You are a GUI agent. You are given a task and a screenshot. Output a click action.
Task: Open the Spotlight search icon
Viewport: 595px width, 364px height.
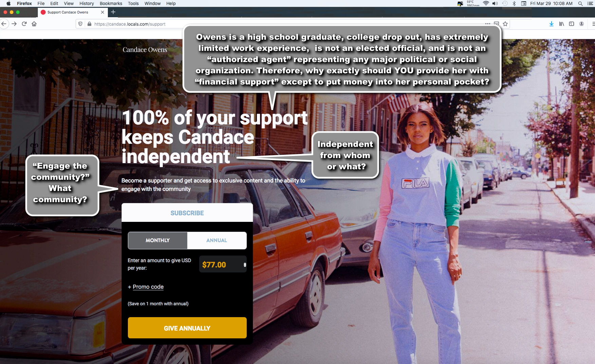pos(580,3)
